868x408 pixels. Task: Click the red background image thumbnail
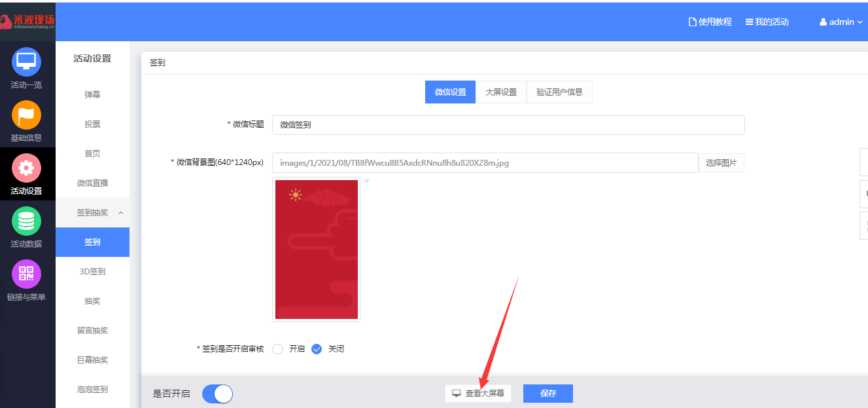pyautogui.click(x=317, y=250)
